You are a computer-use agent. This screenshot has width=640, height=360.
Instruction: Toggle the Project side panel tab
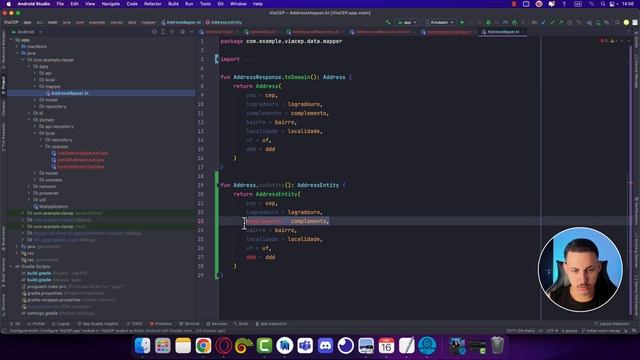pos(3,85)
